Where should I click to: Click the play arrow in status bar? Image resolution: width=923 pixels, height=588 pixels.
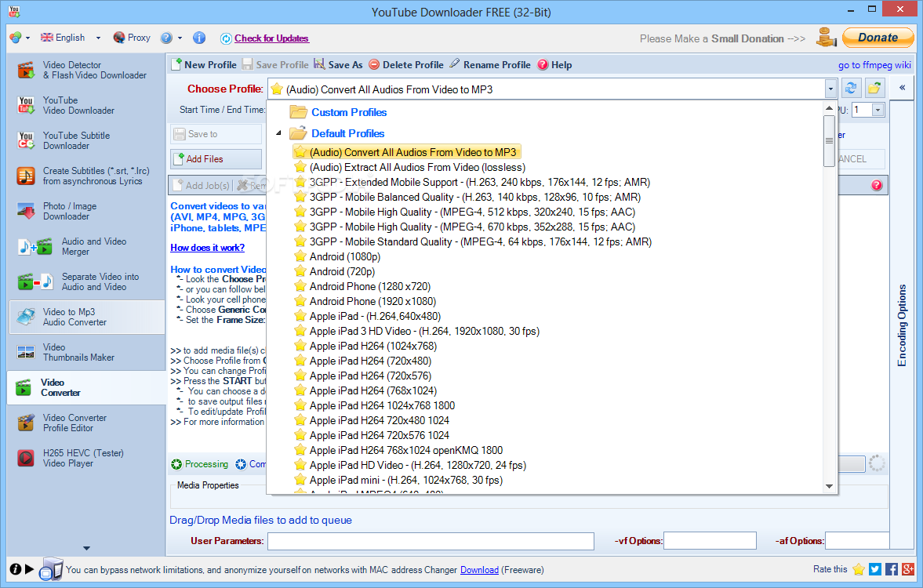[30, 569]
